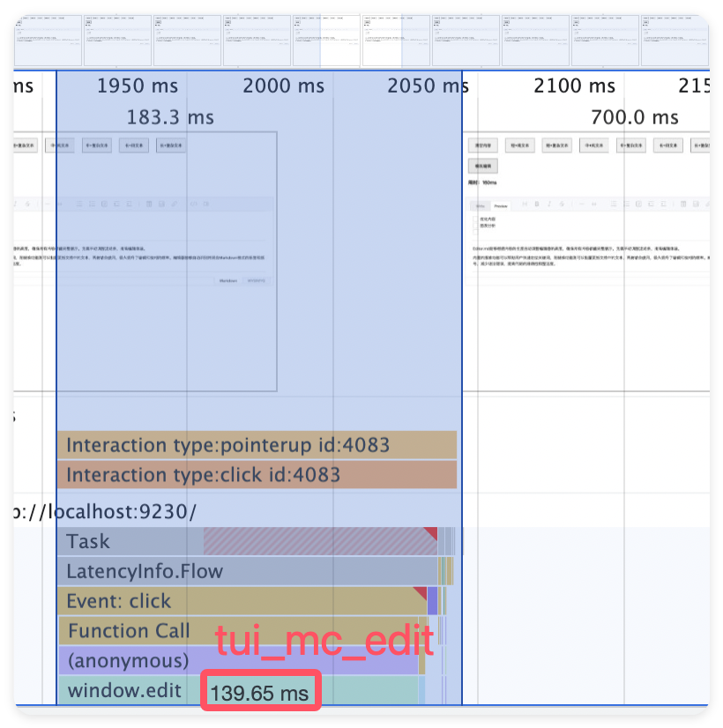The image size is (723, 728).
Task: Click the 2100 ms ruler mark
Action: pyautogui.click(x=574, y=85)
